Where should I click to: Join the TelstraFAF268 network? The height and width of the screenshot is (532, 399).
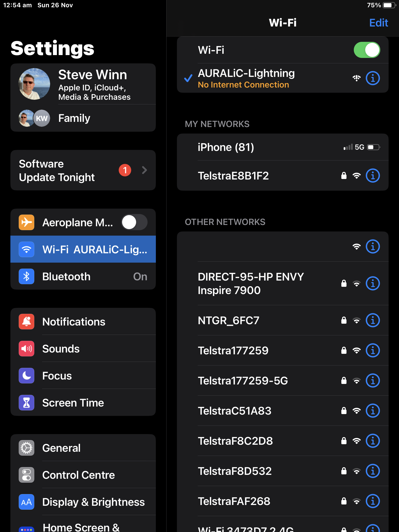point(283,501)
